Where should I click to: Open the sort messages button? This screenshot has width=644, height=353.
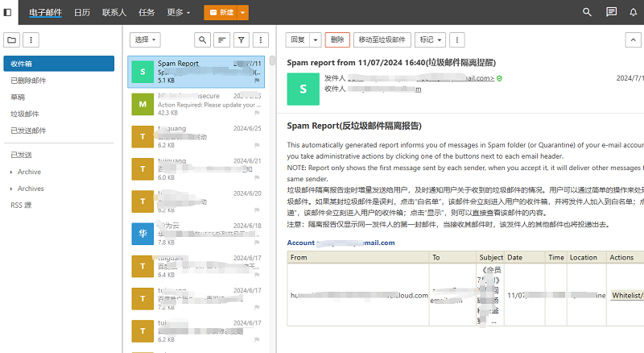(222, 40)
